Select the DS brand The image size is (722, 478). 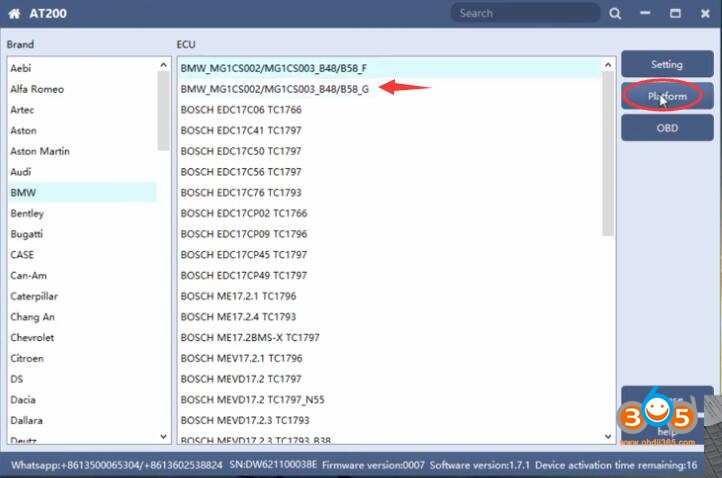82,379
